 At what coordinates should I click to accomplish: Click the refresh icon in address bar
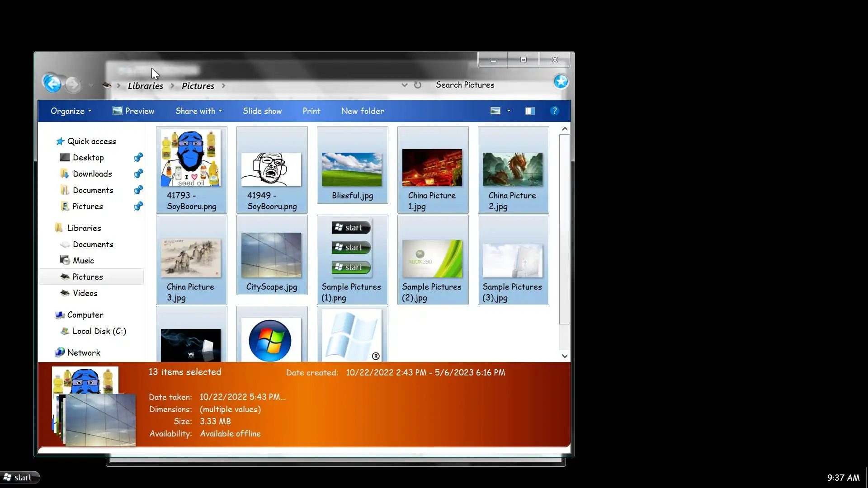click(x=418, y=85)
